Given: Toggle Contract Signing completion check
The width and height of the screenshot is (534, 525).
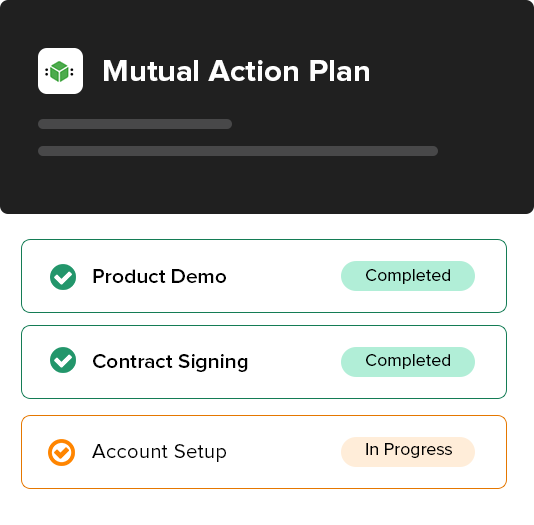Looking at the screenshot, I should point(63,360).
